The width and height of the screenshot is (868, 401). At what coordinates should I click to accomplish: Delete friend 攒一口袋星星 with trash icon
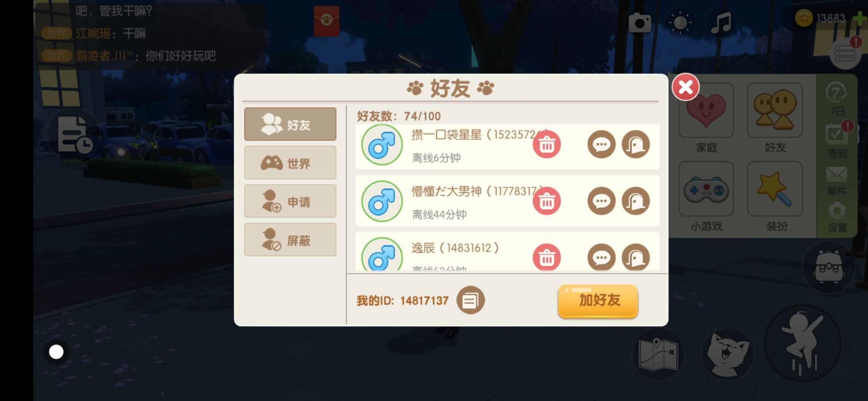[x=546, y=144]
